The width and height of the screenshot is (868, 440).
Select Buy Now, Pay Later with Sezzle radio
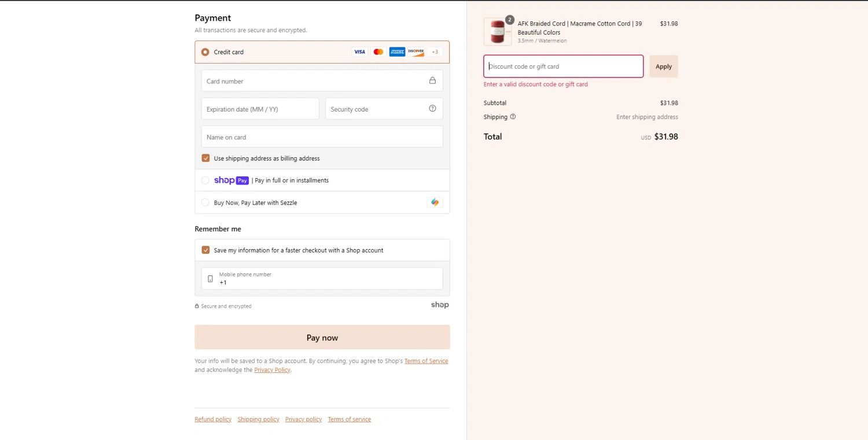pos(205,202)
